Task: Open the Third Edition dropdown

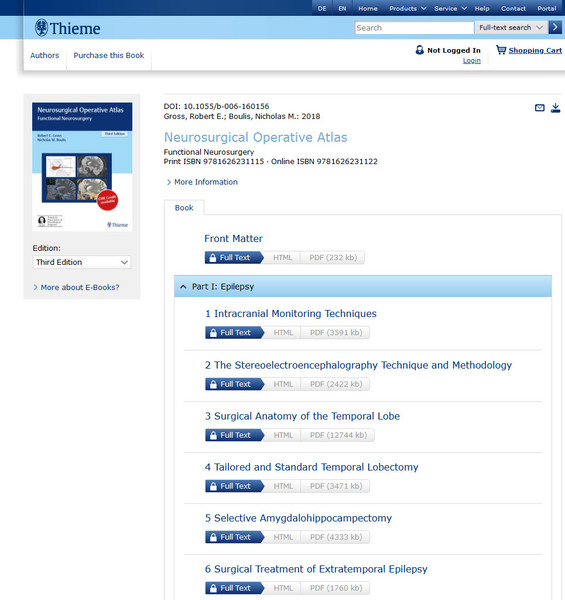Action: tap(82, 262)
